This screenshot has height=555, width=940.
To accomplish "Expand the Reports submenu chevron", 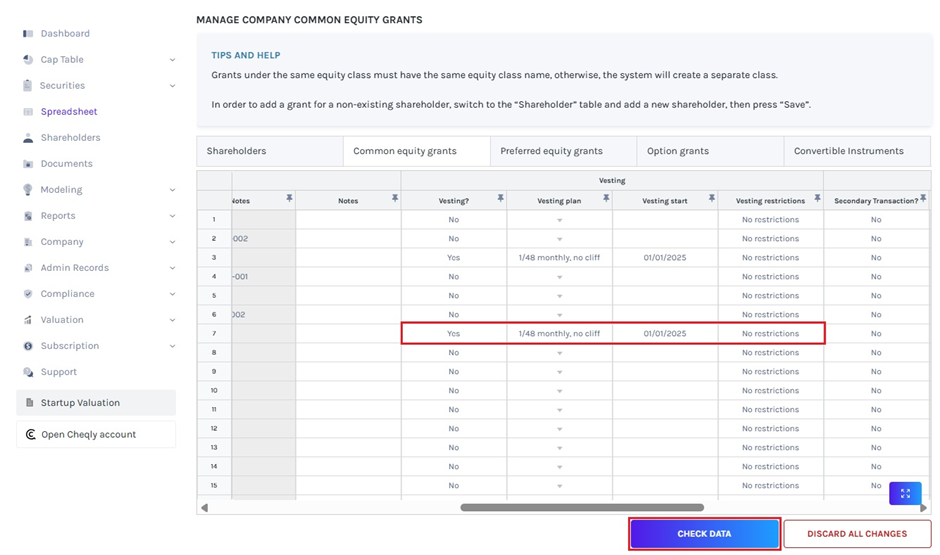I will click(x=172, y=216).
